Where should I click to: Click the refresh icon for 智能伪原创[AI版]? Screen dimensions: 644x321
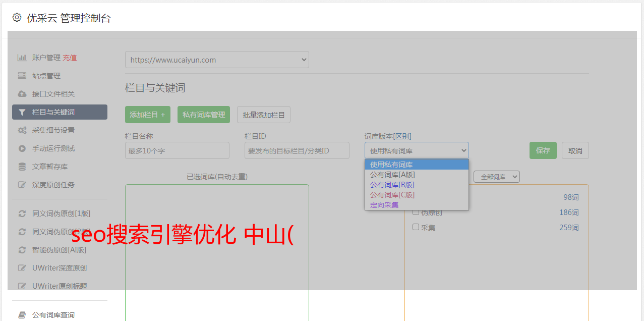22,250
